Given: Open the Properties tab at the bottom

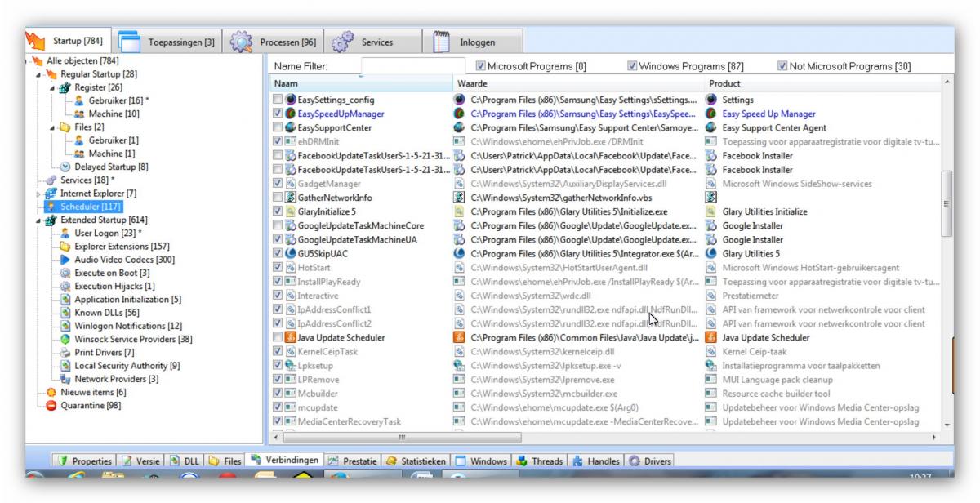Looking at the screenshot, I should pyautogui.click(x=85, y=461).
